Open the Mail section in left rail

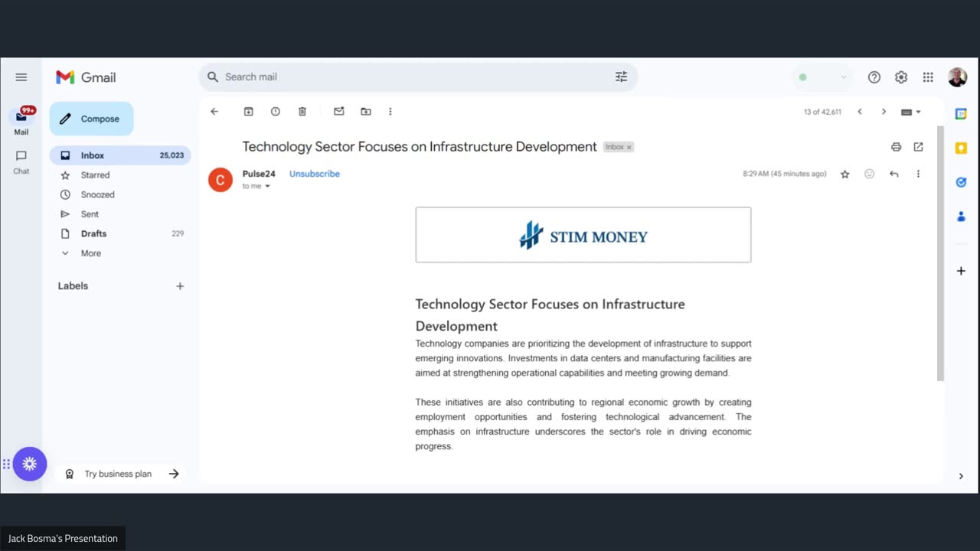click(x=21, y=122)
